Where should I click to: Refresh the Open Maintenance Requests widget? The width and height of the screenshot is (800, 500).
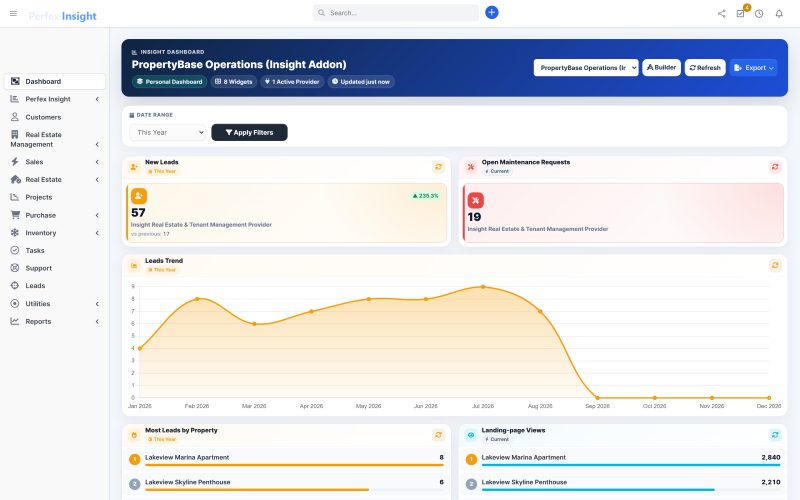pos(774,167)
